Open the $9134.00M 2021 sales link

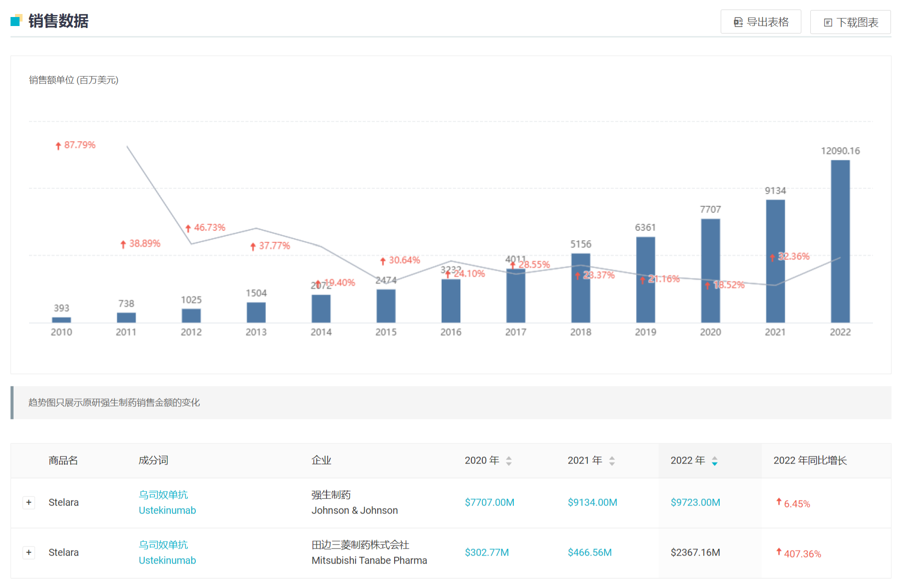point(592,502)
